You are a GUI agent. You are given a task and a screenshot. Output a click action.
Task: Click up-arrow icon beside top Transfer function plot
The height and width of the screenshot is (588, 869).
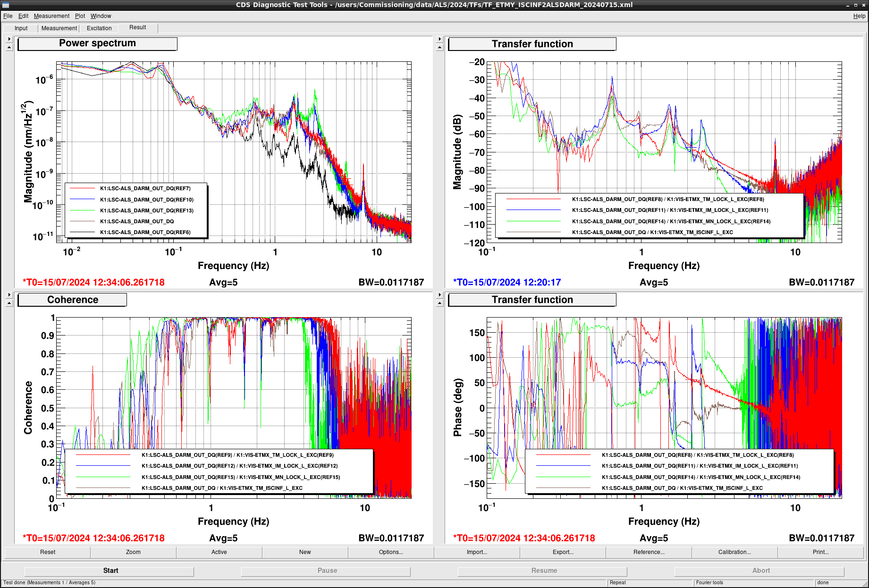coord(439,47)
